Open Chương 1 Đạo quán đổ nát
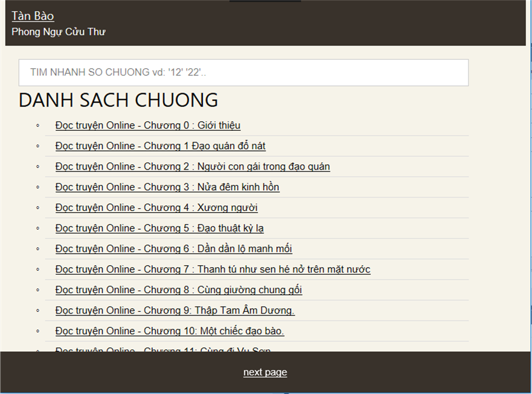 pos(160,146)
